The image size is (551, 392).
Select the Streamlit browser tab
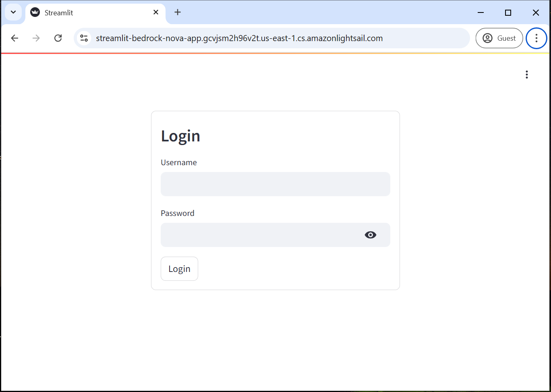coord(95,12)
